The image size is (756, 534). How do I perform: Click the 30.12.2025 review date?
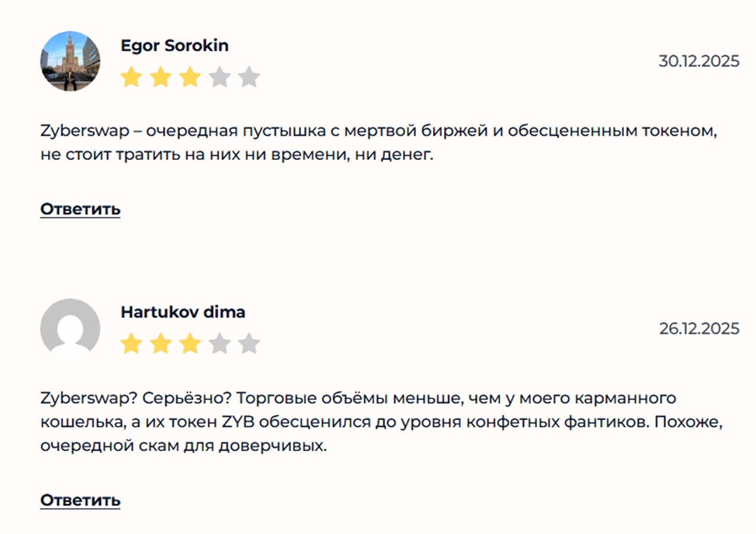[699, 61]
